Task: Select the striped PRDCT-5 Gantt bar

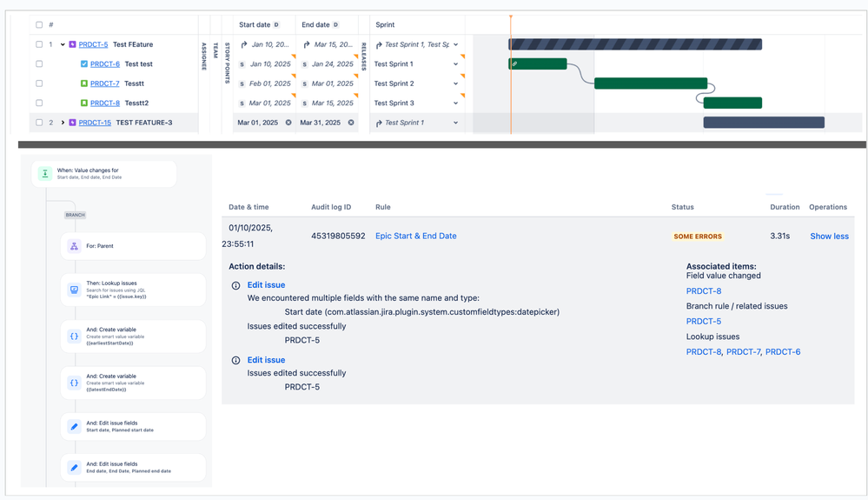Action: tap(635, 44)
